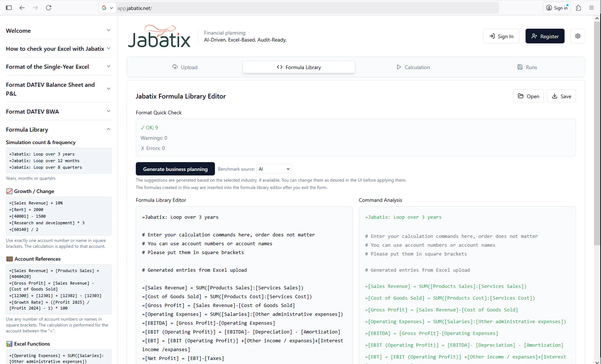This screenshot has height=364, width=601.
Task: Open settings with the gear icon
Action: coord(578,36)
